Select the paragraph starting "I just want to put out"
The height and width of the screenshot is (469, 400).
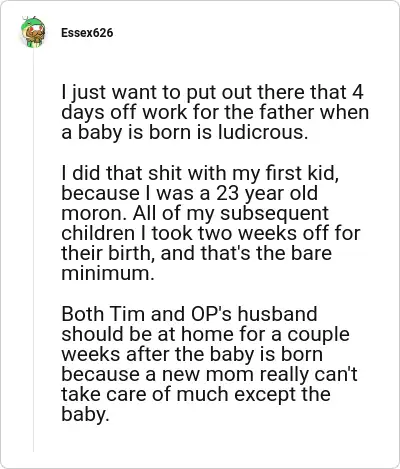tap(215, 112)
